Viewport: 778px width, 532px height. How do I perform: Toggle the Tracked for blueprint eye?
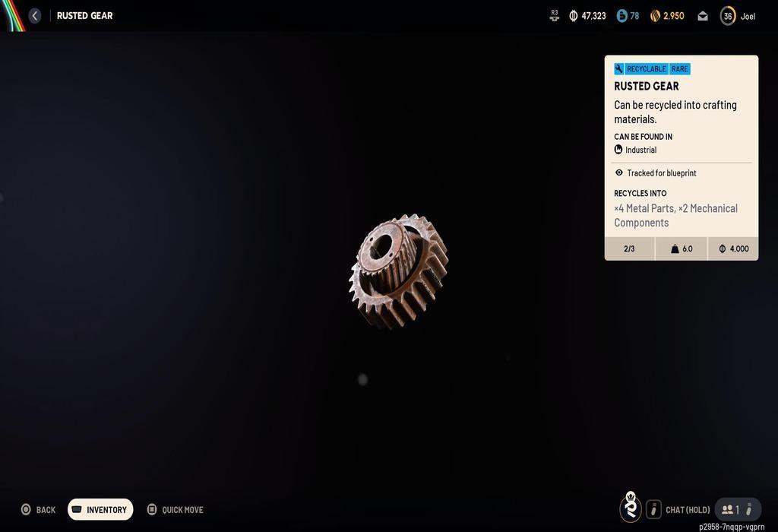tap(619, 173)
